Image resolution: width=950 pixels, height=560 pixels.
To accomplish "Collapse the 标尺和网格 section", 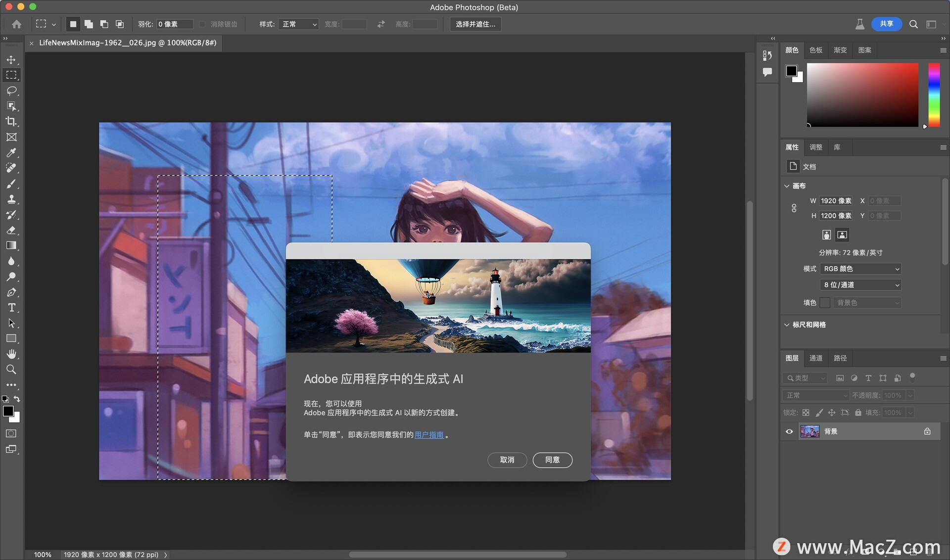I will coord(787,325).
